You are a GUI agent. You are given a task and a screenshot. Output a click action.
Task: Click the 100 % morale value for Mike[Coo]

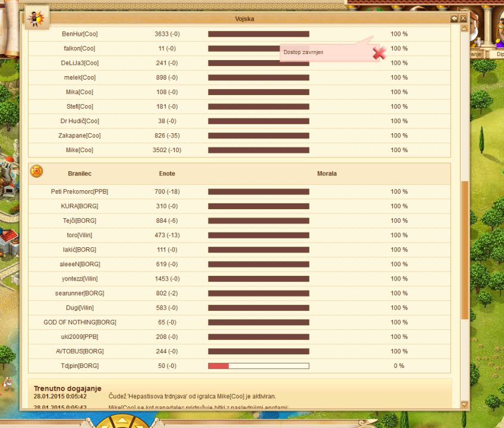(x=399, y=150)
